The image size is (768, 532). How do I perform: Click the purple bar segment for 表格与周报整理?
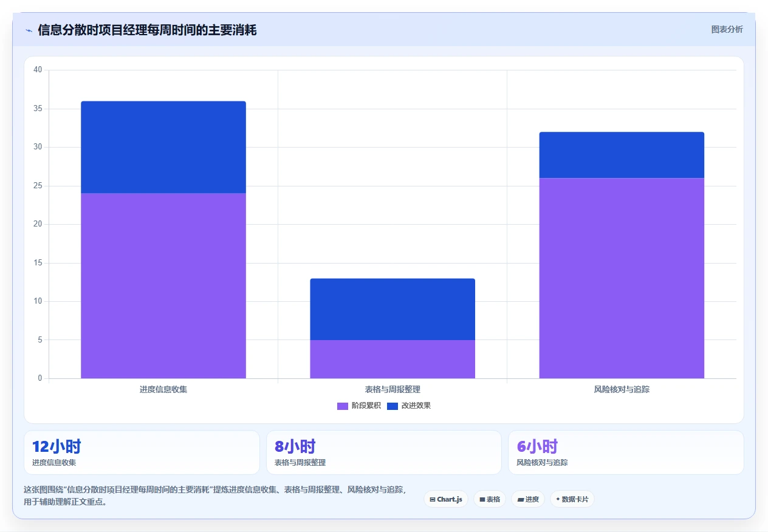[x=393, y=359]
